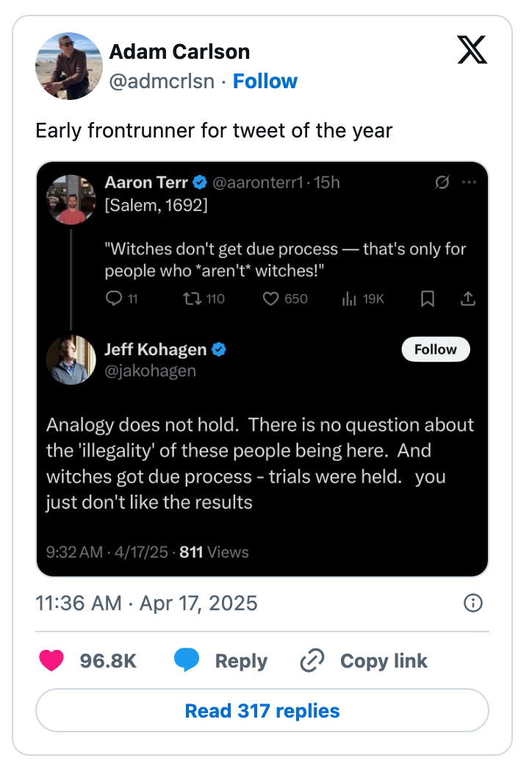Click the X logo icon
This screenshot has width=532, height=772.
coord(472,51)
